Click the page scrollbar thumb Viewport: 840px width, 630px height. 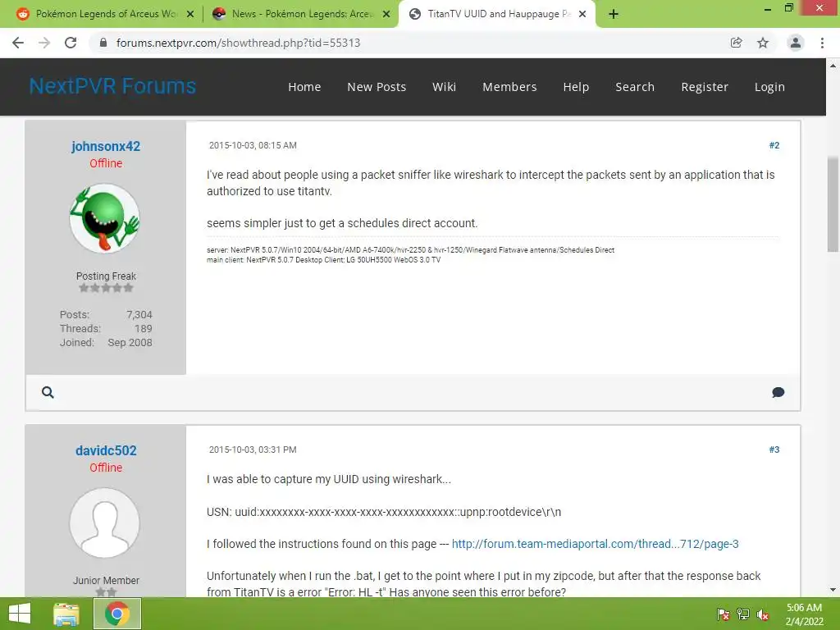833,203
